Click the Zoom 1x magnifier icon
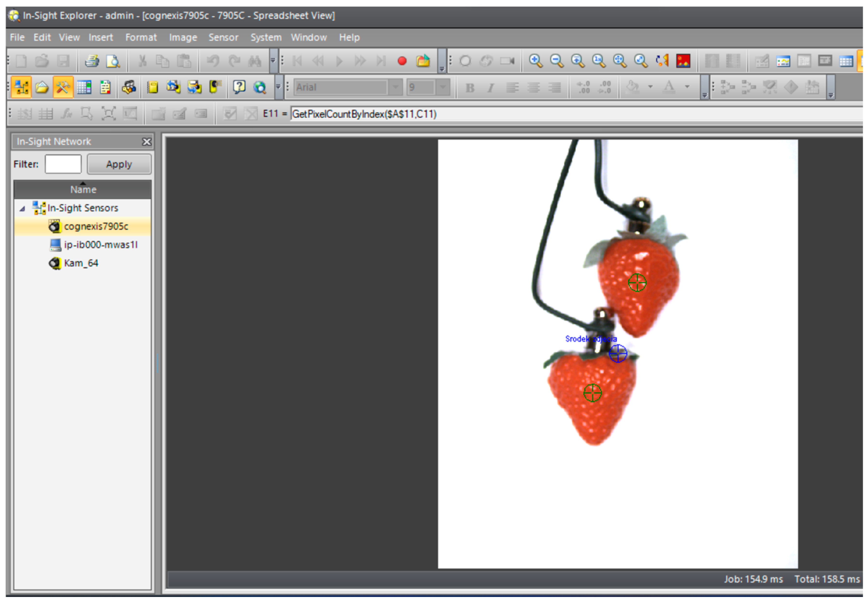Viewport: 868px width, 604px height. coord(599,61)
